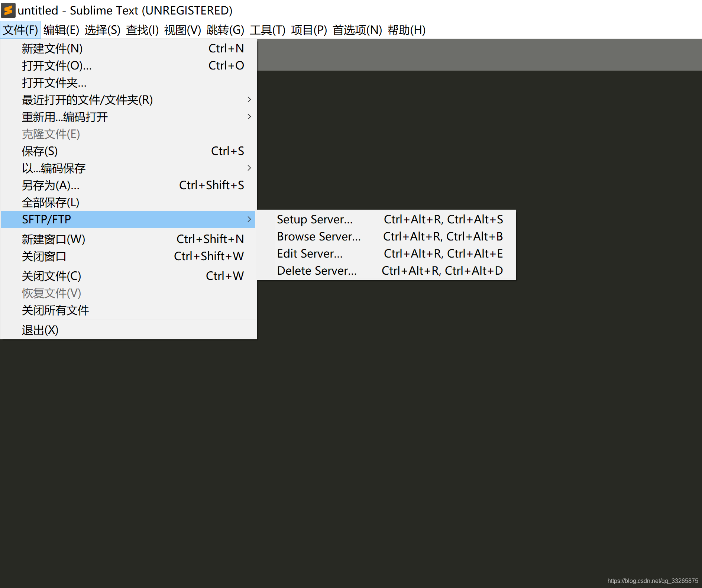Select 打开文件(O)... menu entry

tap(129, 66)
